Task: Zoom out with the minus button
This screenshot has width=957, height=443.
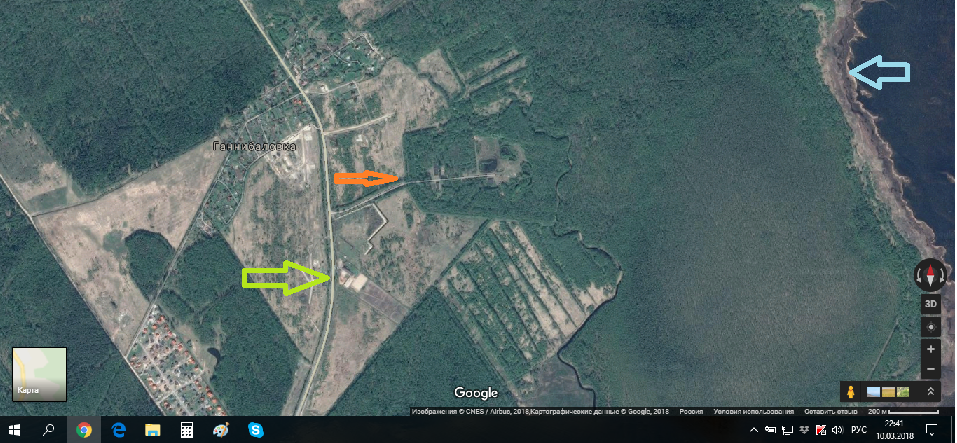Action: click(x=930, y=369)
